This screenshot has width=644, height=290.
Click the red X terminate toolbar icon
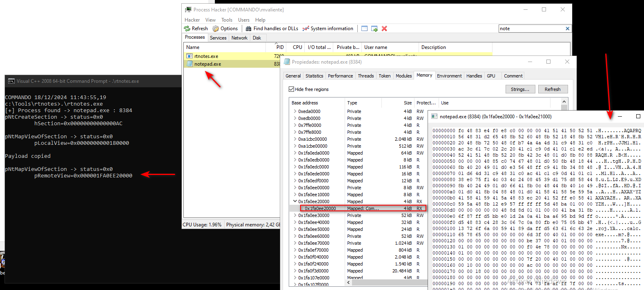tap(384, 29)
